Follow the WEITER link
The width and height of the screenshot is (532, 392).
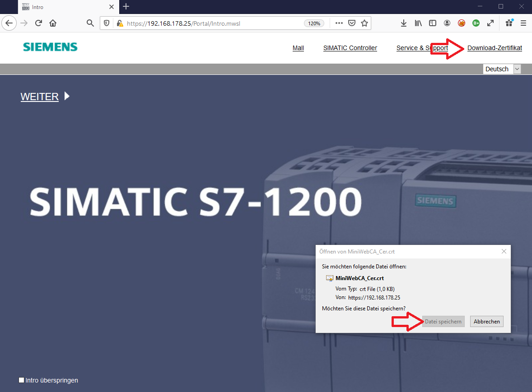click(x=40, y=97)
